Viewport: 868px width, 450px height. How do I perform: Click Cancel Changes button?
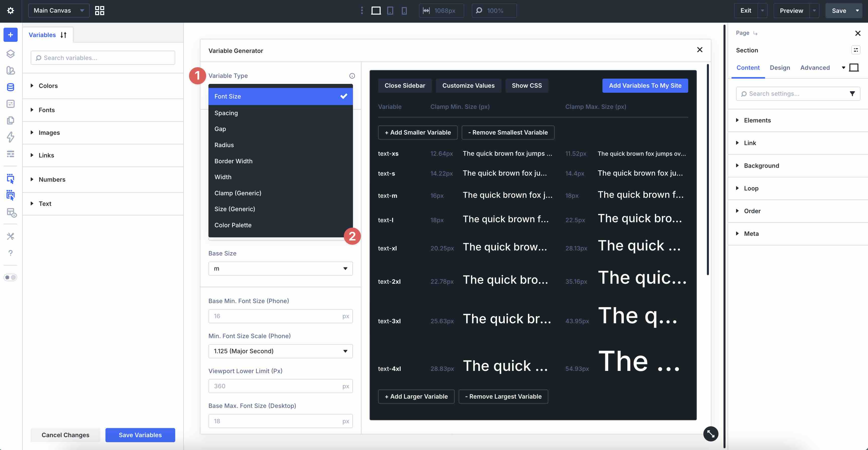point(65,435)
